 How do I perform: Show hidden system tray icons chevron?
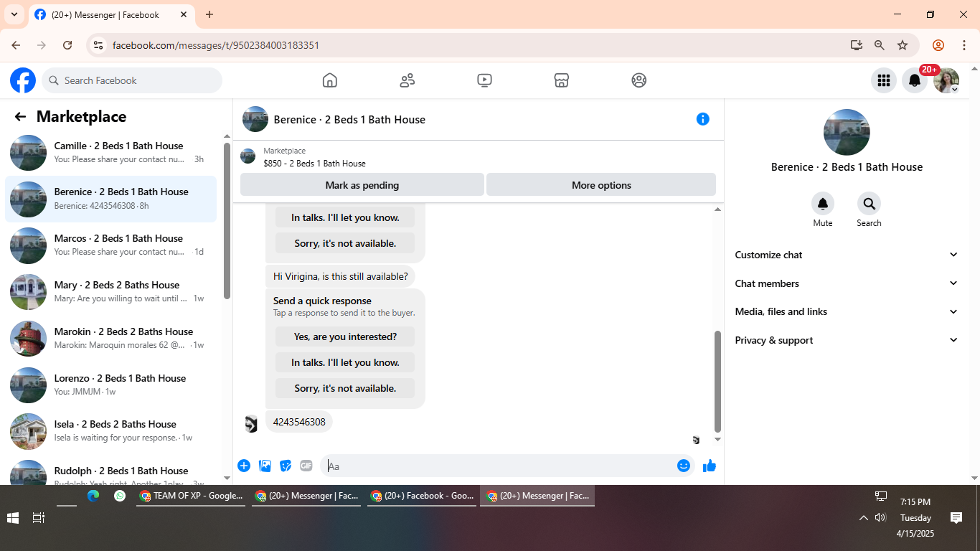[864, 517]
